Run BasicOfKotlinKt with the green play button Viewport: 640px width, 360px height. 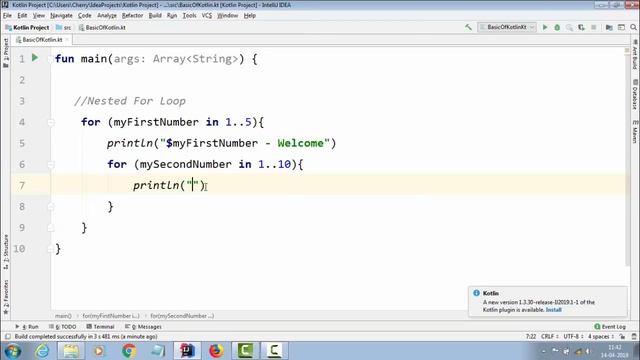(545, 27)
